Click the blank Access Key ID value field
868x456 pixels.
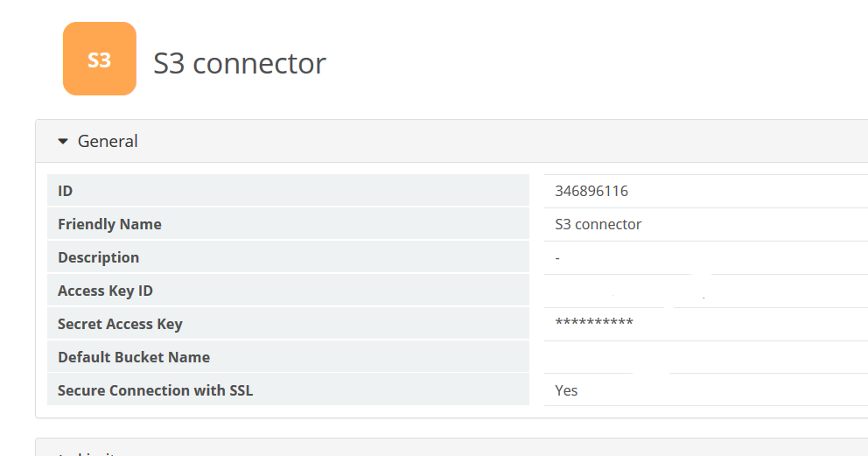[706, 291]
